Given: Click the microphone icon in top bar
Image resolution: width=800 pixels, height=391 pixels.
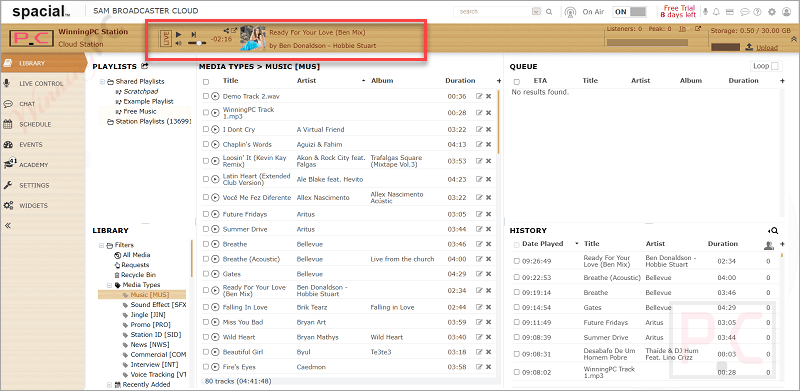Looking at the screenshot, I should click(706, 12).
